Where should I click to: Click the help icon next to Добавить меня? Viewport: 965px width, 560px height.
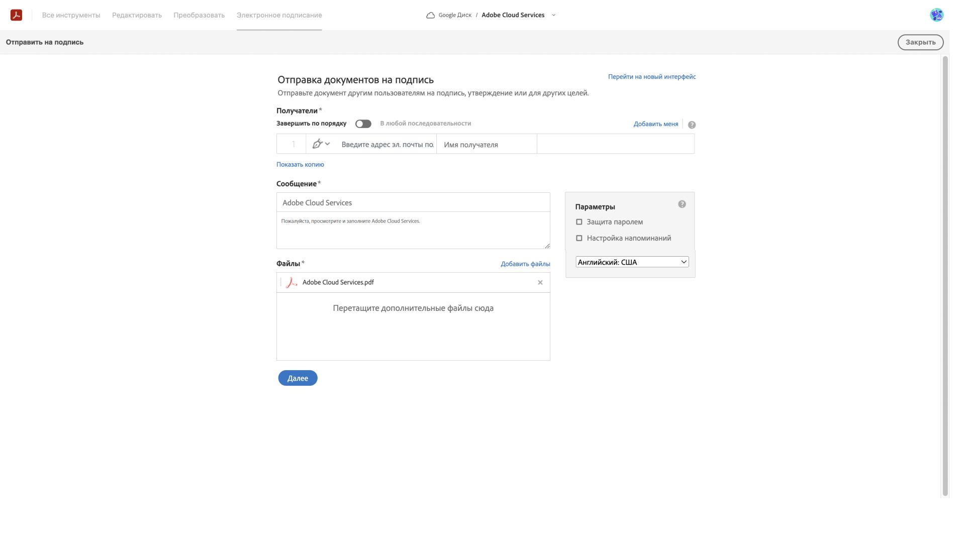692,125
